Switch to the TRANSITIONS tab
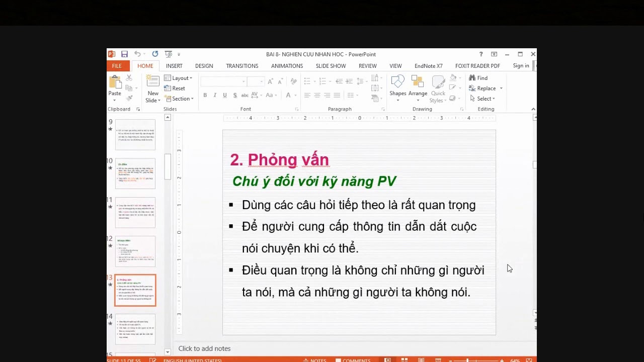The image size is (644, 362). coord(242,66)
